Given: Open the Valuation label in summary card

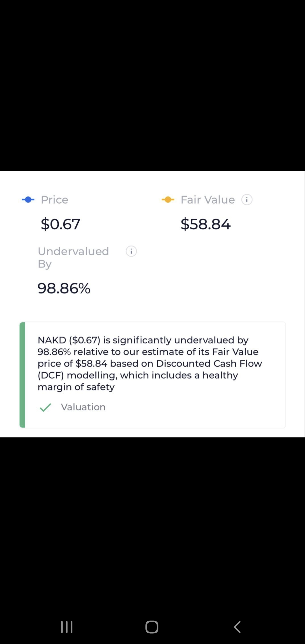Looking at the screenshot, I should pyautogui.click(x=83, y=407).
